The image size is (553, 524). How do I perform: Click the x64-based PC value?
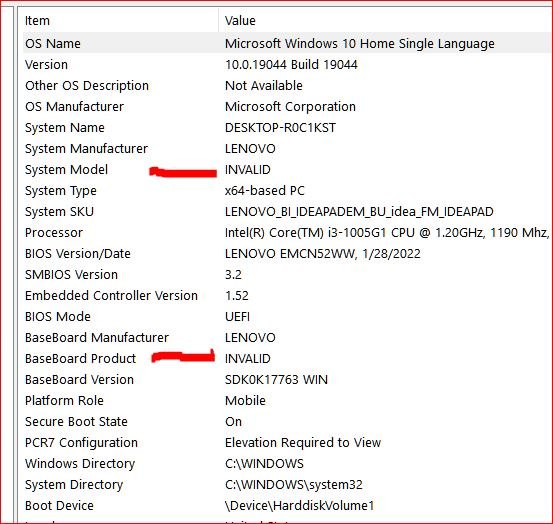[x=265, y=191]
